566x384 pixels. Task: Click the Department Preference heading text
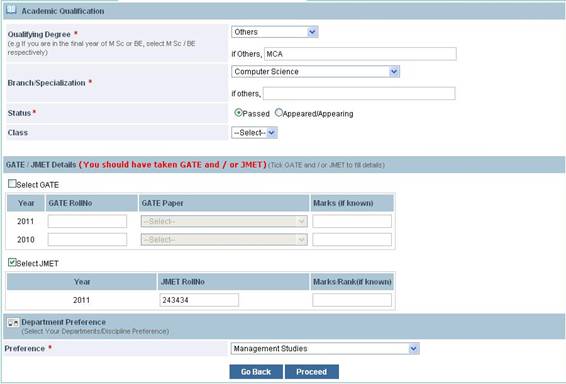[64, 322]
